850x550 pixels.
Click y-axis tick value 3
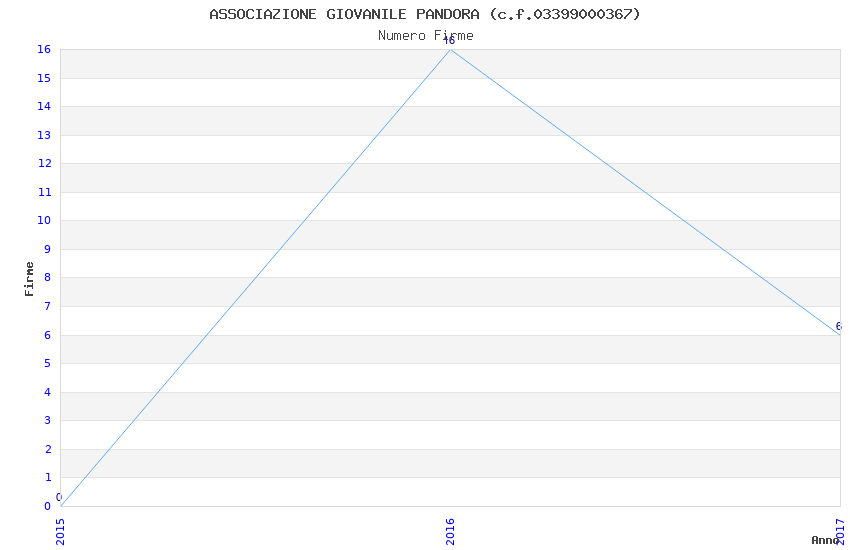pyautogui.click(x=48, y=420)
